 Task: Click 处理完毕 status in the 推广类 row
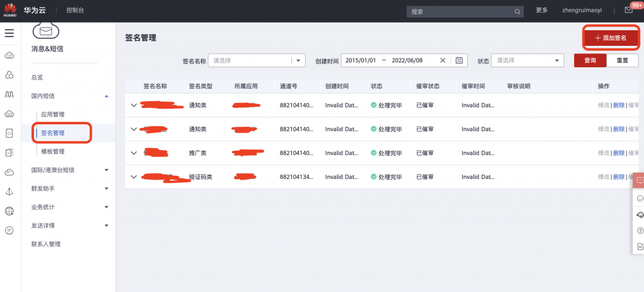[386, 153]
